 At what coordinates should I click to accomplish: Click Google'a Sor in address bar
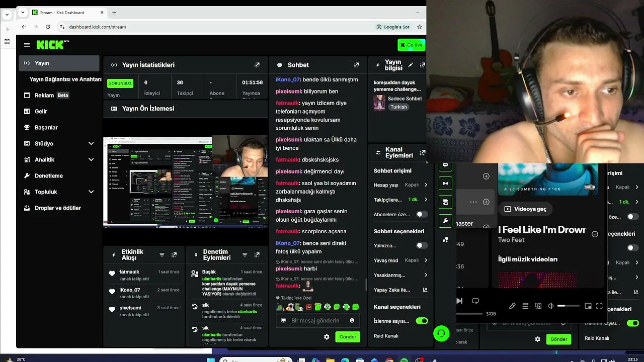[x=393, y=27]
